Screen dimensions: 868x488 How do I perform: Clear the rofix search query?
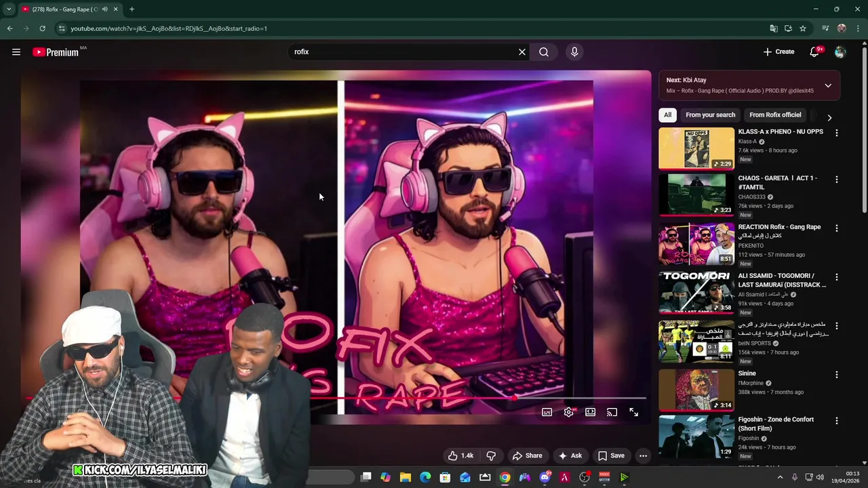point(522,52)
